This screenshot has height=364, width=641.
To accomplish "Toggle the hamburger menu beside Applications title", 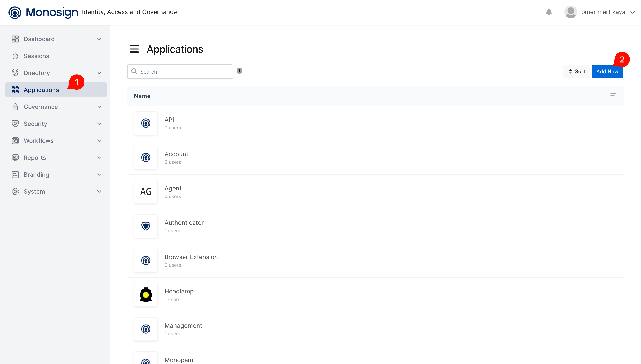I will (134, 49).
